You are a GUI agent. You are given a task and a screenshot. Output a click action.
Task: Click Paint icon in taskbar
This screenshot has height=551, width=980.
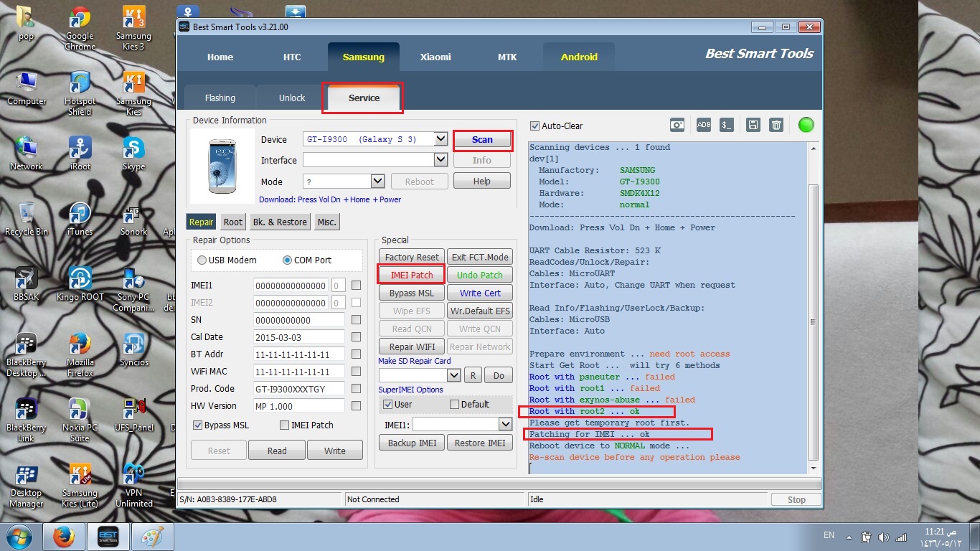(x=153, y=537)
